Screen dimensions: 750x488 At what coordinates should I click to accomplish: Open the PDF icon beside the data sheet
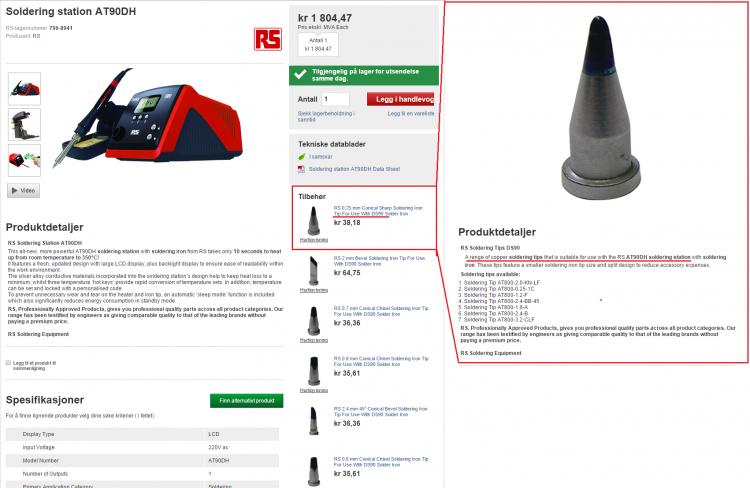301,169
